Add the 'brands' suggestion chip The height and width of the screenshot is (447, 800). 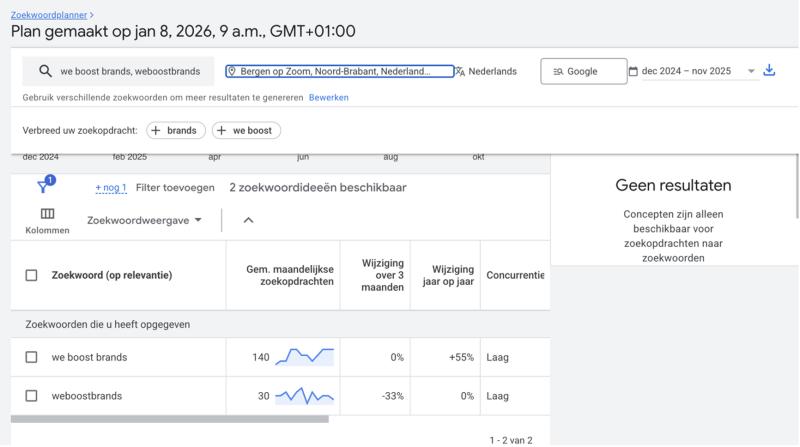[176, 130]
